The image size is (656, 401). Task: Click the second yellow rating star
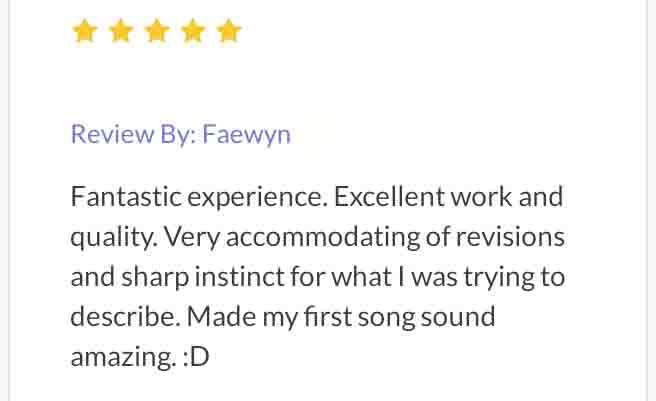[x=121, y=31]
